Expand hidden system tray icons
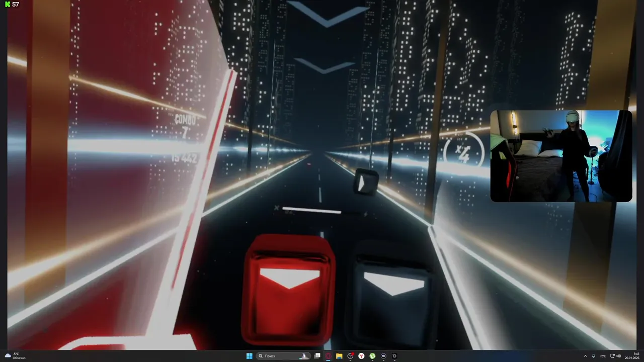Screen dimensions: 644x362 click(585, 356)
